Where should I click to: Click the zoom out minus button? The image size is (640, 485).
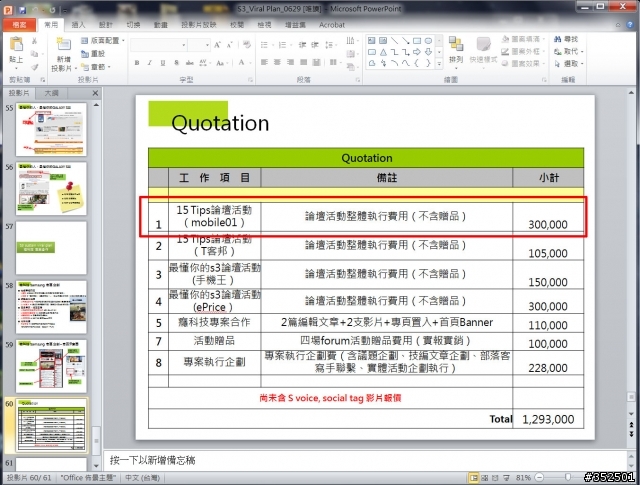pyautogui.click(x=539, y=477)
